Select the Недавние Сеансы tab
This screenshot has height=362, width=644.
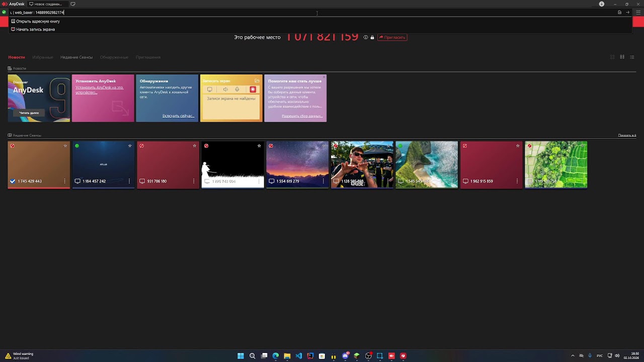tap(76, 57)
